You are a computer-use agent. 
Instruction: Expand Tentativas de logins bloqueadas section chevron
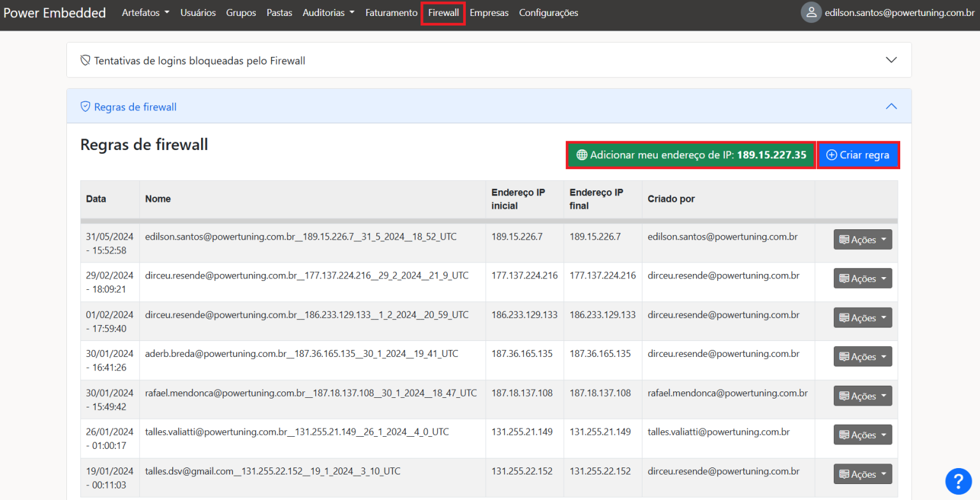pyautogui.click(x=891, y=60)
